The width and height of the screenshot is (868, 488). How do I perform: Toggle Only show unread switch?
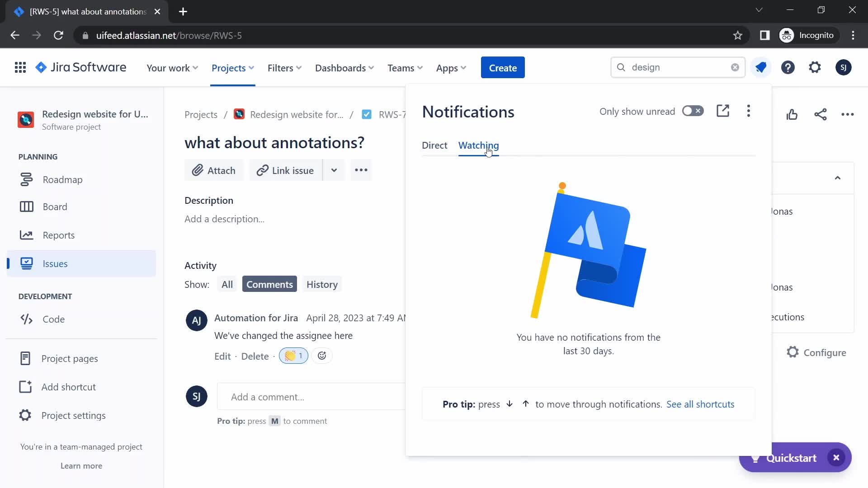click(693, 111)
